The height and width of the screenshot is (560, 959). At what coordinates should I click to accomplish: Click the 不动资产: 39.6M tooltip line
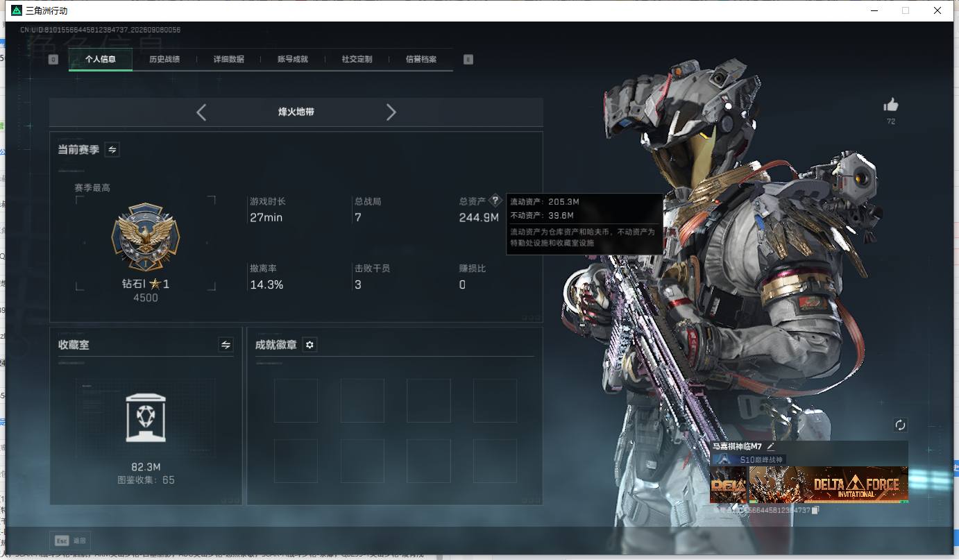542,216
